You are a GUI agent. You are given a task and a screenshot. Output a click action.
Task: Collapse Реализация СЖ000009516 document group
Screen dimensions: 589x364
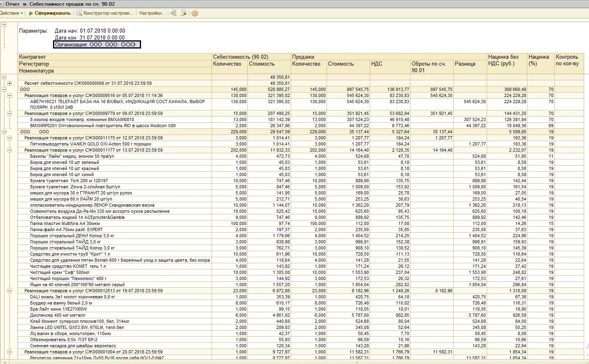pos(9,95)
